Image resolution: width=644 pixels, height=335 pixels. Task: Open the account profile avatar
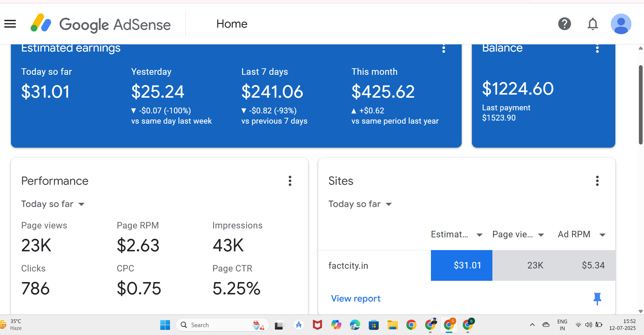pos(620,24)
